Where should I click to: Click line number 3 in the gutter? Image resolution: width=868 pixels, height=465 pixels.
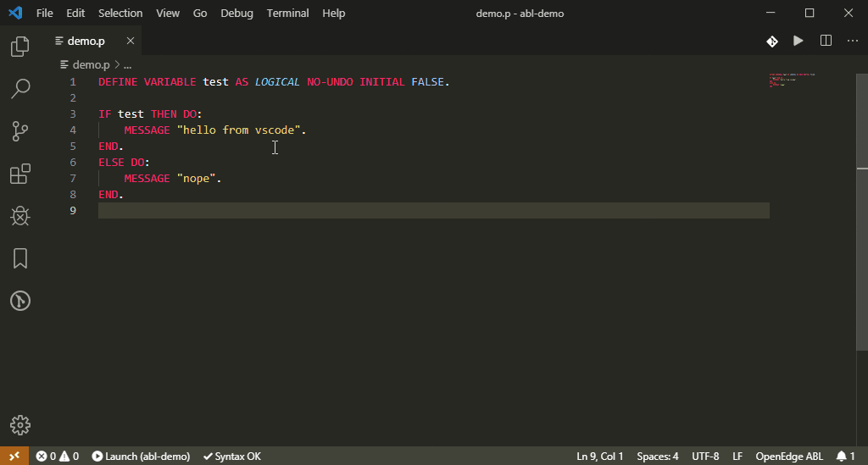(x=73, y=113)
